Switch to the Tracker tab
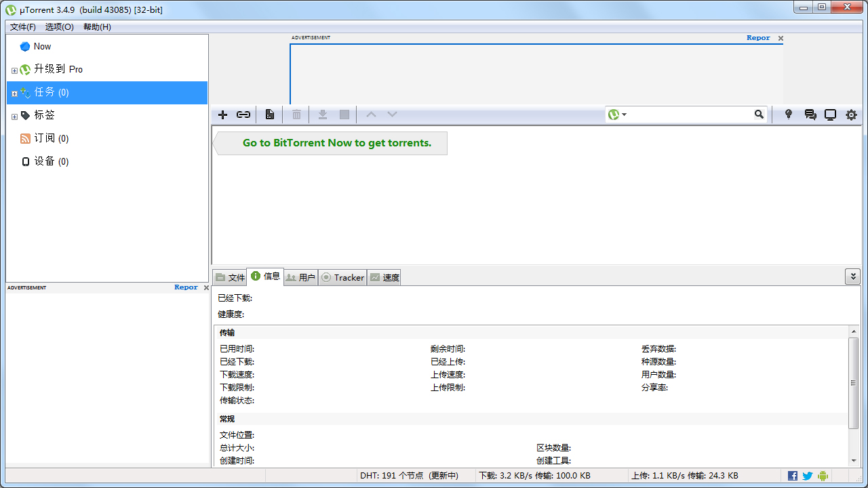The image size is (868, 488). tap(342, 278)
